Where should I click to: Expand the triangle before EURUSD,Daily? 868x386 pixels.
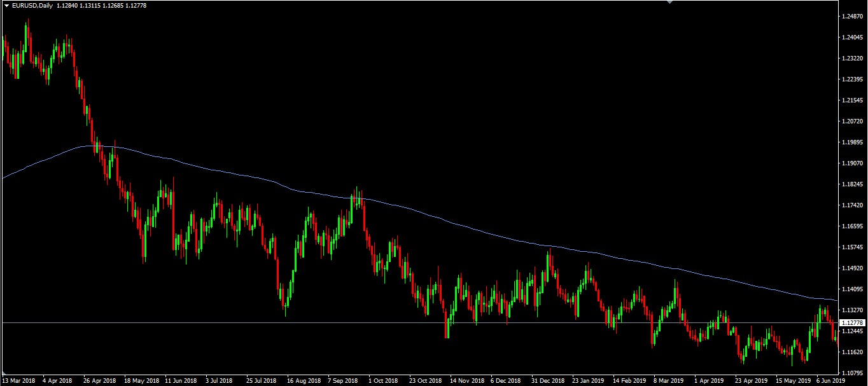6,6
